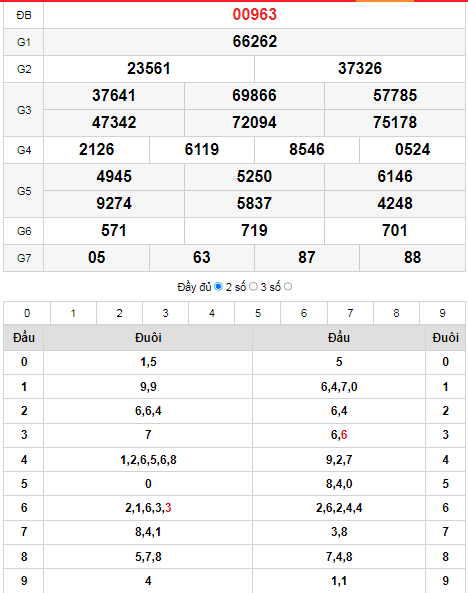Select the "2 số" radio option
The image size is (468, 593).
253,287
